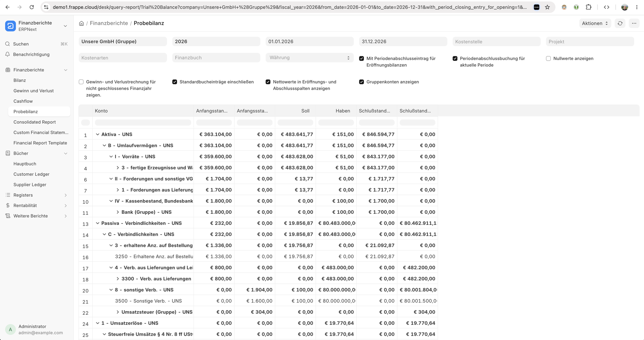Image resolution: width=644 pixels, height=340 pixels.
Task: Collapse the Aktiva - UNS row
Action: (x=98, y=134)
